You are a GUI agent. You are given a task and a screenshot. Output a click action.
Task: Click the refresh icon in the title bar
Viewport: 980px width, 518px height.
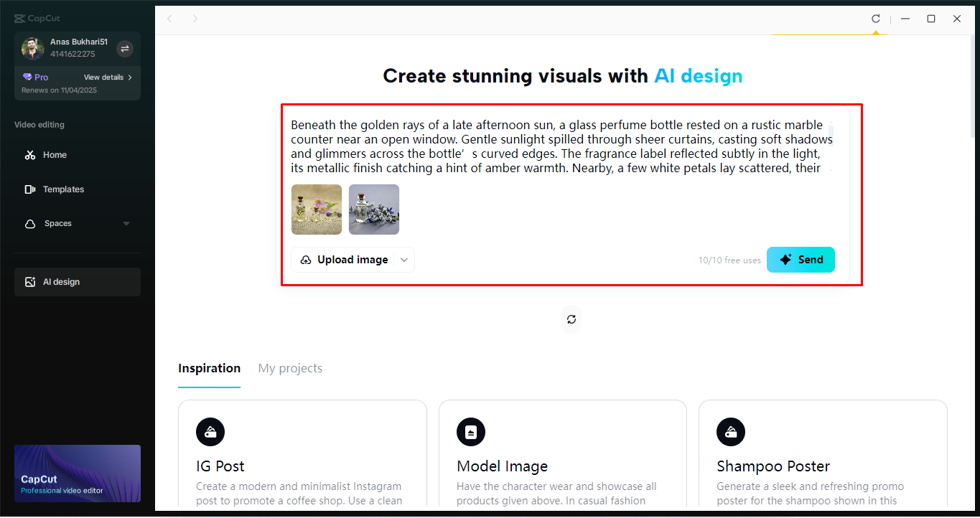(875, 19)
